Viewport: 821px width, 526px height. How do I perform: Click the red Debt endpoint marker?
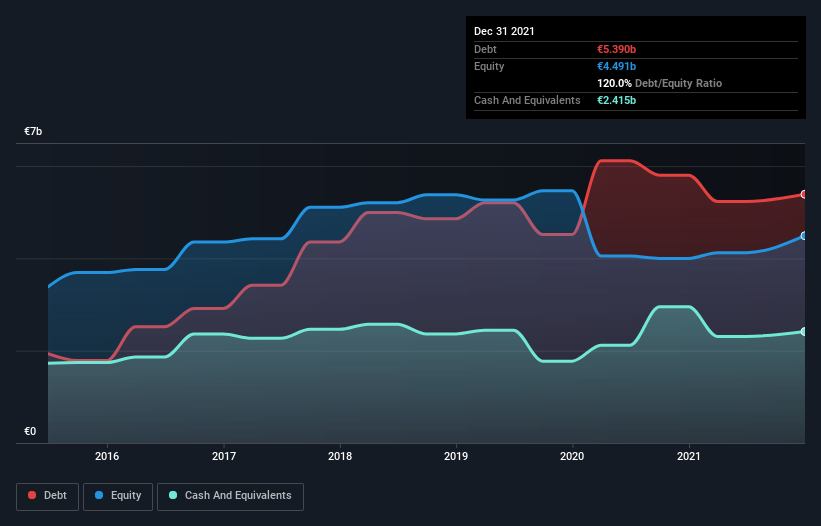click(804, 195)
